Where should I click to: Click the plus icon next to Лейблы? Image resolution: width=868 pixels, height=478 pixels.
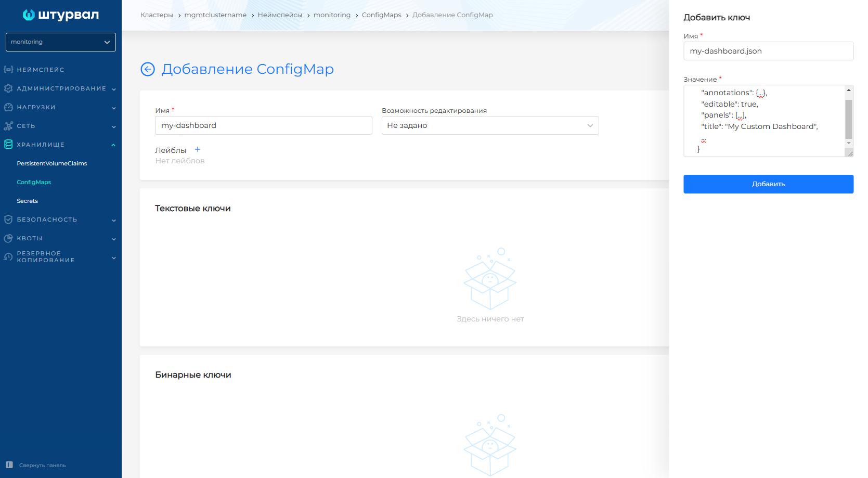(198, 150)
